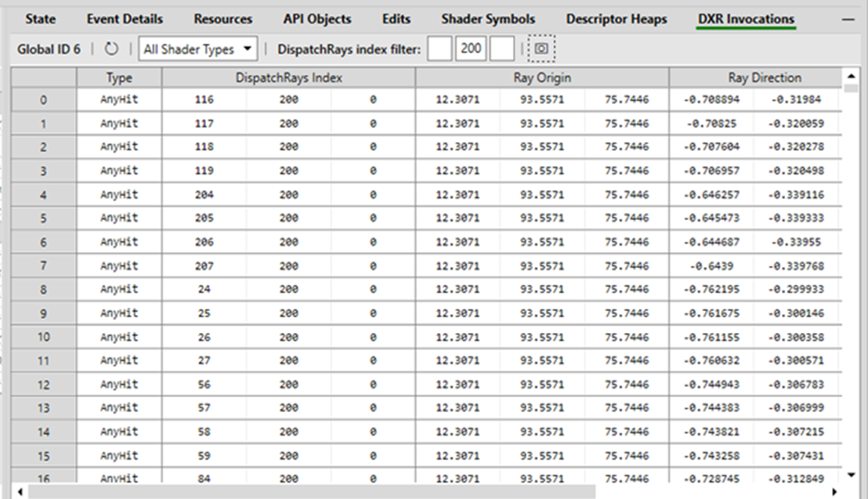Click the horizontal scrollbar left arrow
This screenshot has width=868, height=499.
tap(20, 491)
